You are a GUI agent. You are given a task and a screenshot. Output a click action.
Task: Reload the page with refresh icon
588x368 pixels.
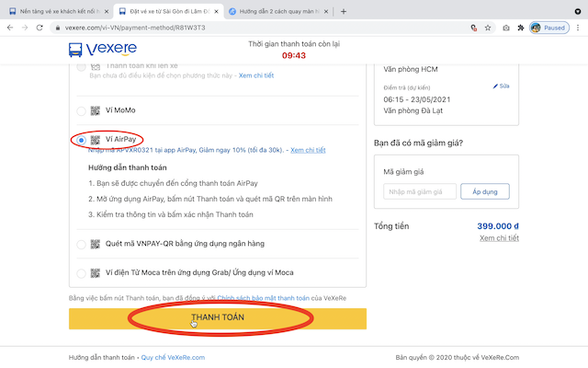point(40,28)
